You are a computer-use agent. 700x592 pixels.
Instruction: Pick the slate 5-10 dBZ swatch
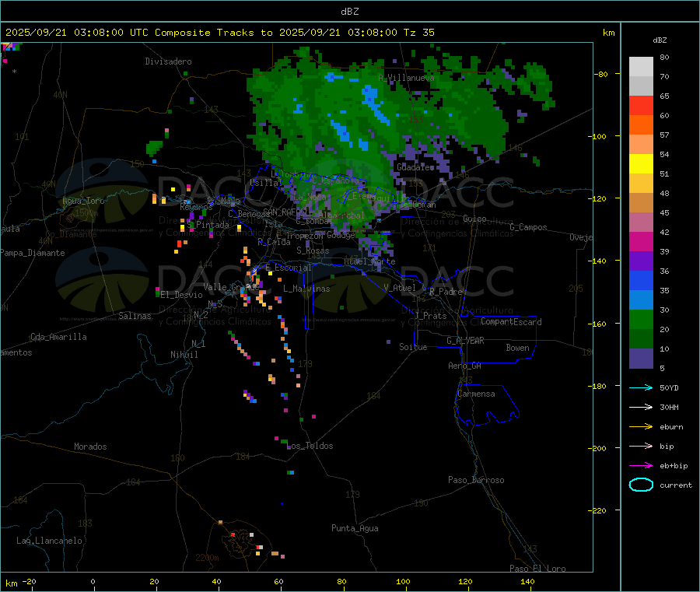pos(641,359)
